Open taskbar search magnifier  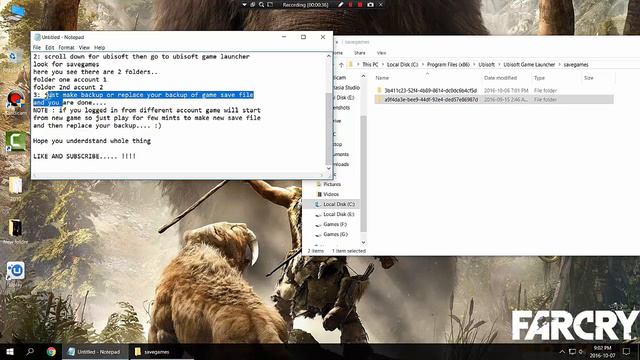[30, 351]
